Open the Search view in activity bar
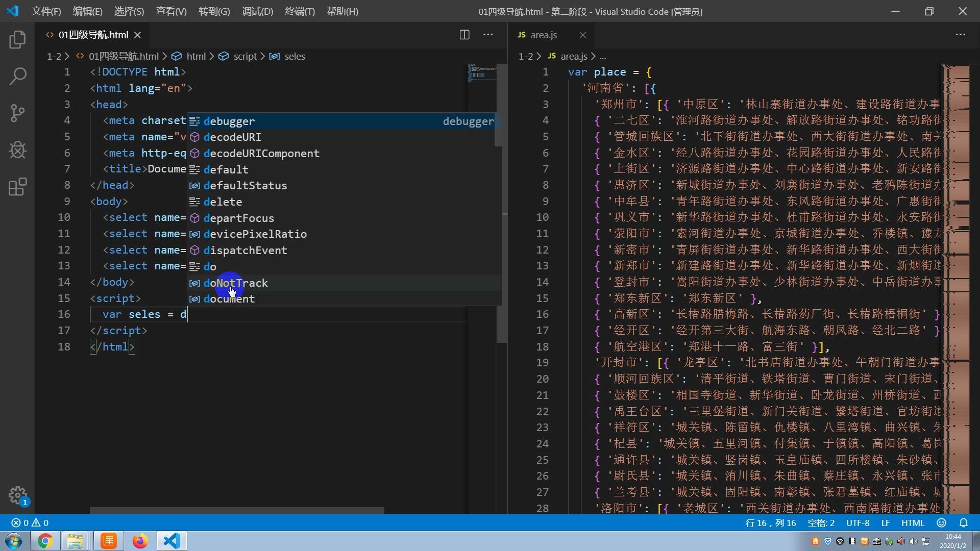This screenshot has height=551, width=980. [x=17, y=77]
